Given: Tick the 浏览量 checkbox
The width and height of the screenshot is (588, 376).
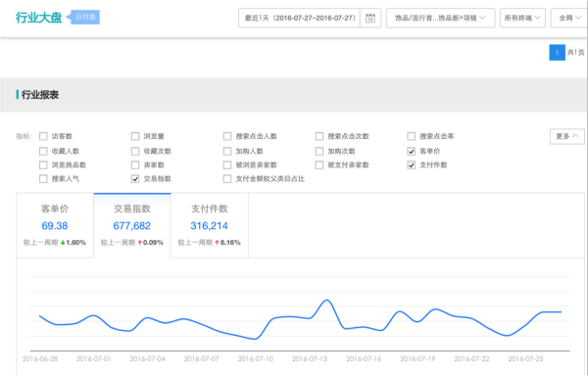Looking at the screenshot, I should coord(135,136).
